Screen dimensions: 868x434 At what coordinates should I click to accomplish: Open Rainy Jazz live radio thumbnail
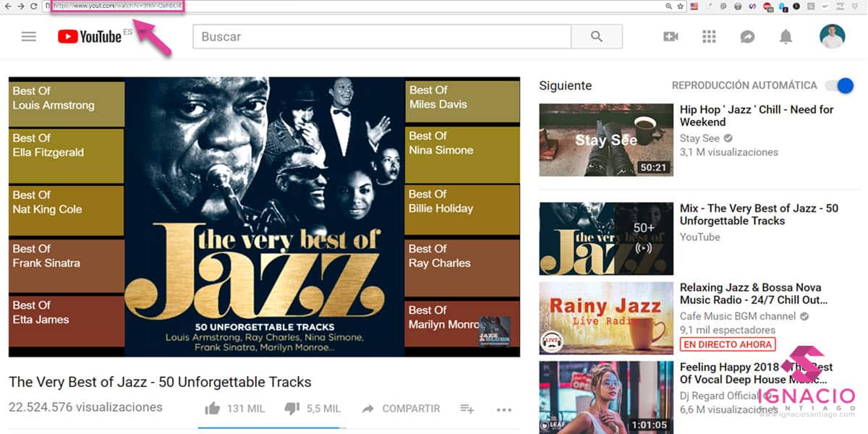606,318
